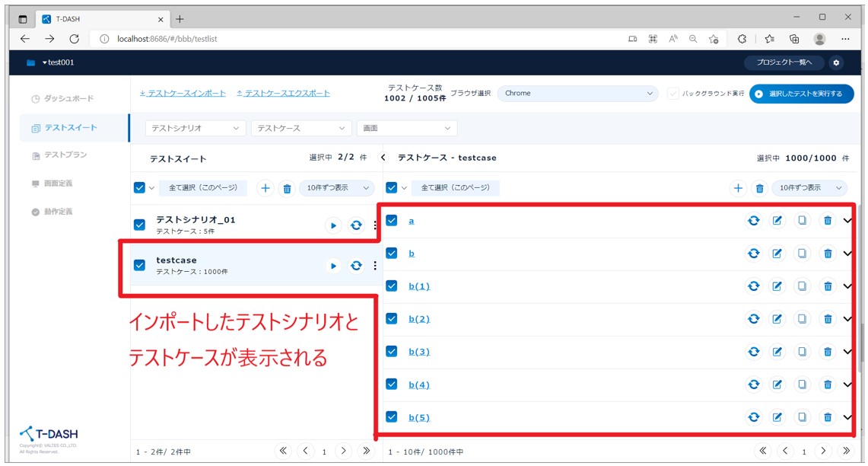This screenshot has width=868, height=466.
Task: Uncheck the テストシナリオ_01 checkbox
Action: tap(139, 225)
